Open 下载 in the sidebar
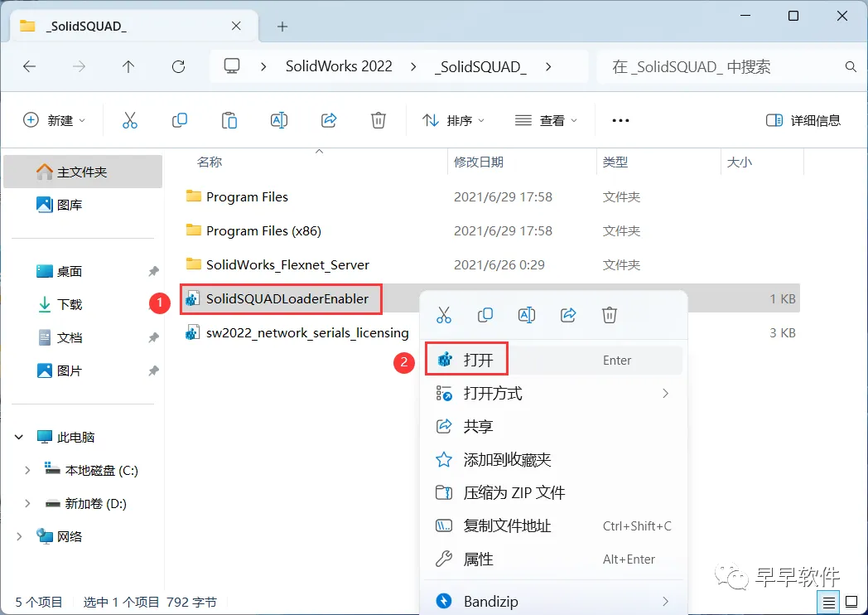Image resolution: width=868 pixels, height=615 pixels. (x=83, y=305)
